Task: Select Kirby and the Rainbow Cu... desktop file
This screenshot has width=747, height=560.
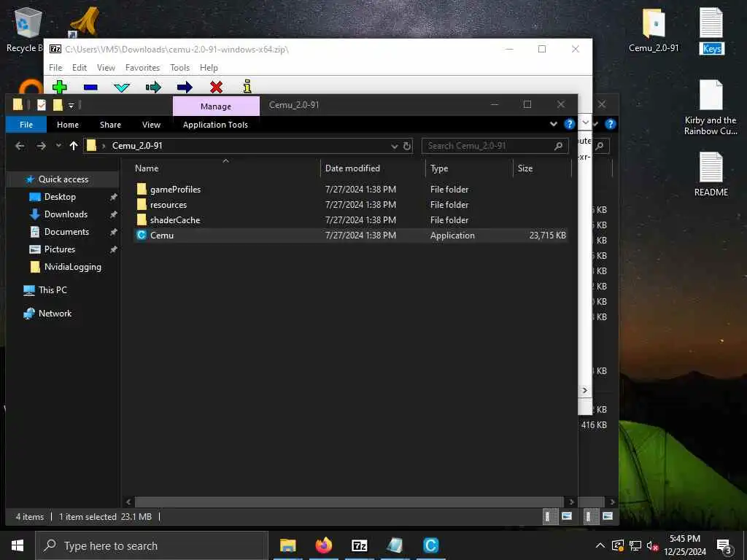Action: click(x=711, y=108)
